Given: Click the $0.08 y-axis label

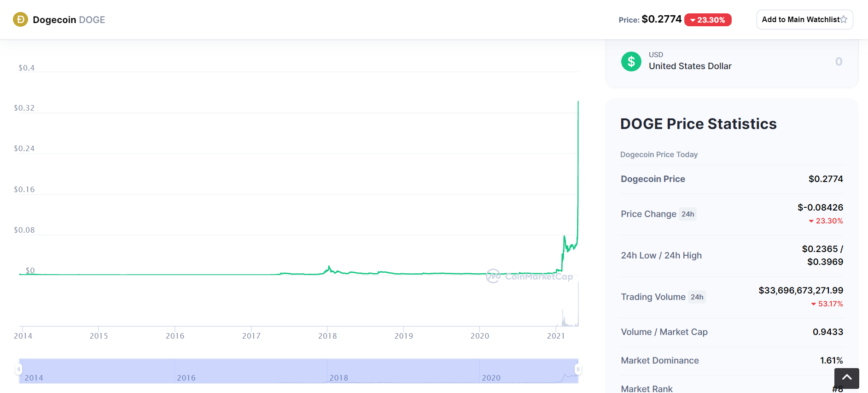Looking at the screenshot, I should [x=24, y=230].
